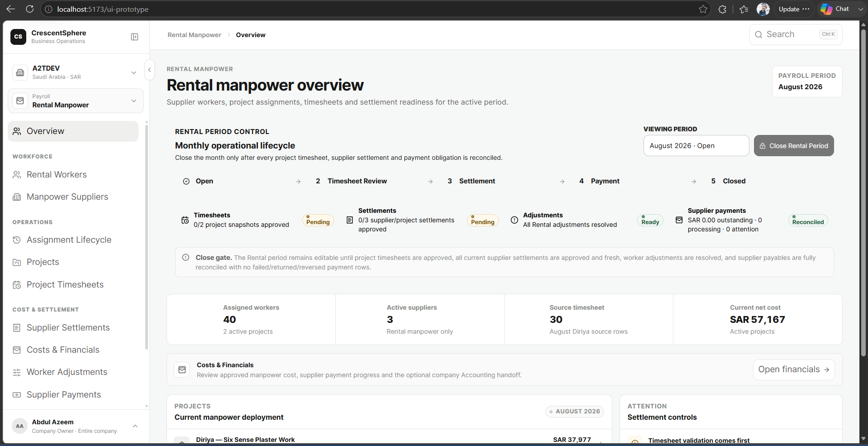868x446 pixels.
Task: Click the Timesheets Pending status badge
Action: pos(318,221)
